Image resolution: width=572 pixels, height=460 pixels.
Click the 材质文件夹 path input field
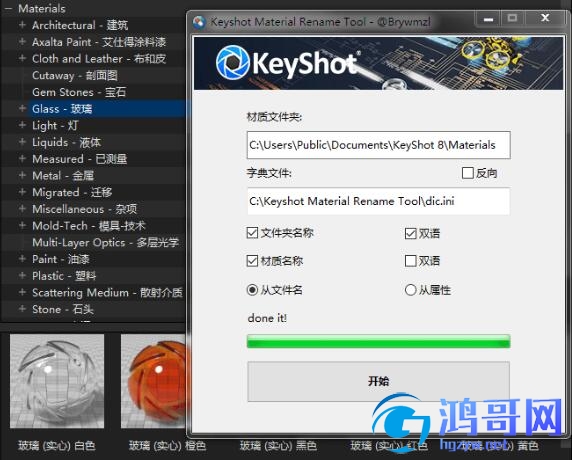[x=378, y=145]
